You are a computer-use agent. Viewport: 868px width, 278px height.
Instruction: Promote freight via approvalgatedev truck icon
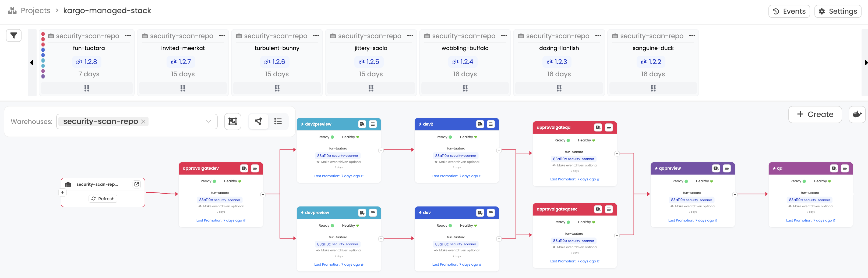[244, 168]
